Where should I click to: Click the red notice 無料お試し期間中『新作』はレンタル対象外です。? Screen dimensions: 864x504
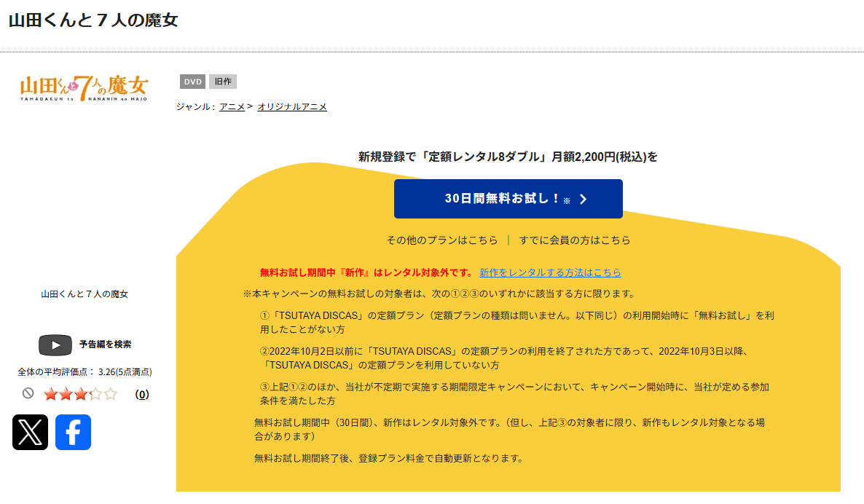[366, 272]
